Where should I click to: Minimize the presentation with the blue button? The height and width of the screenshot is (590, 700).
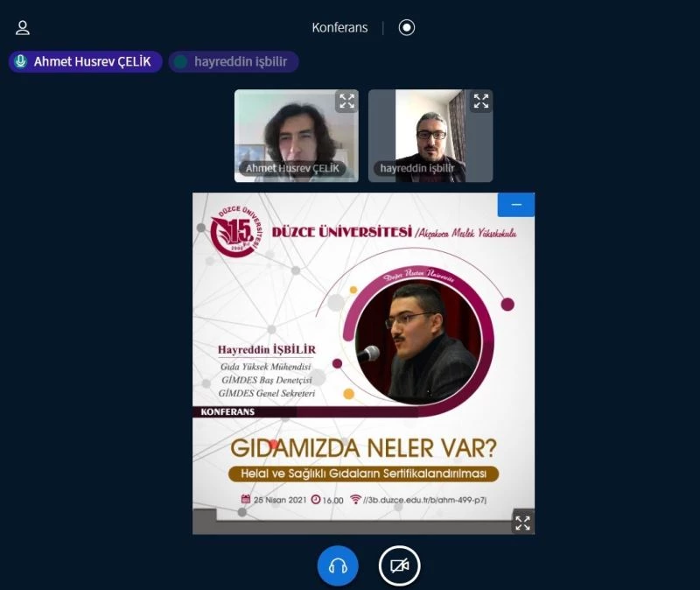coord(515,205)
